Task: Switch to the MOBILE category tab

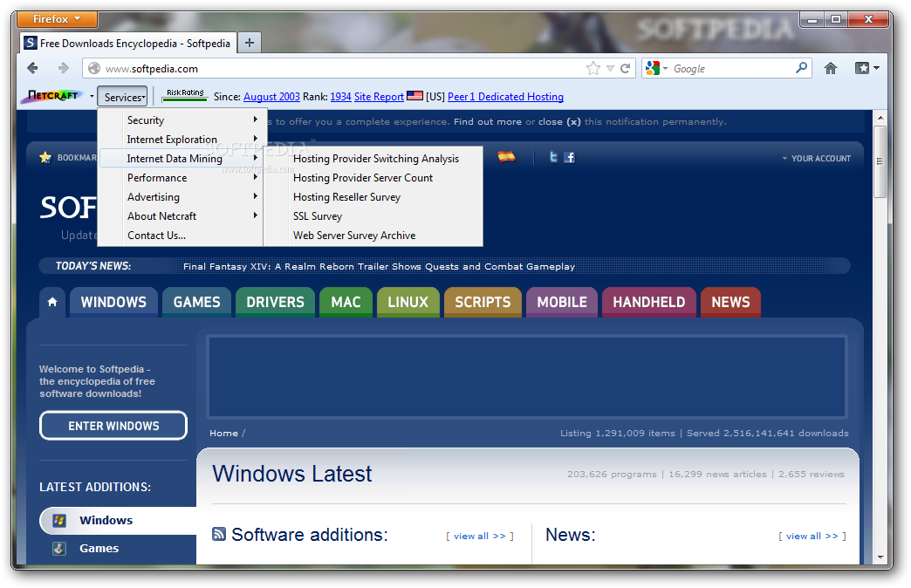Action: pyautogui.click(x=562, y=302)
